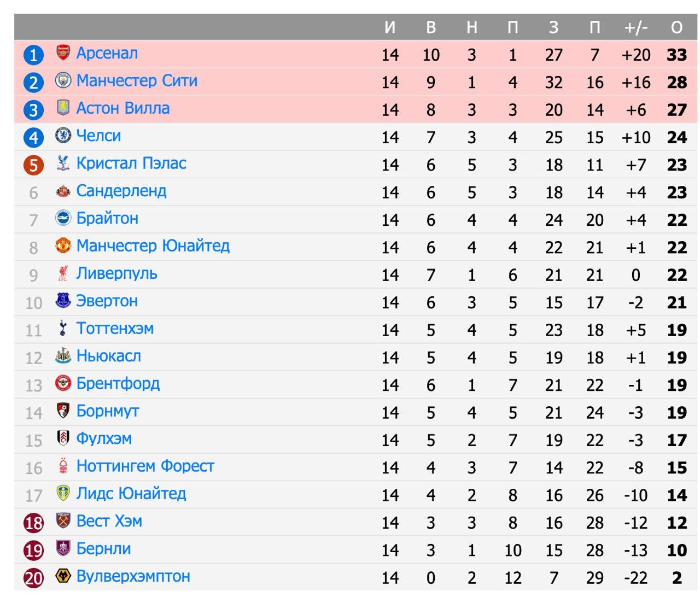Click the blue position 1 badge

click(33, 55)
